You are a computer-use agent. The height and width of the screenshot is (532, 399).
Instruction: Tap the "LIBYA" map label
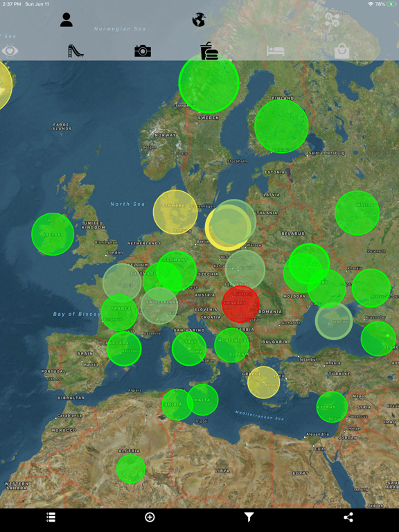pos(222,470)
